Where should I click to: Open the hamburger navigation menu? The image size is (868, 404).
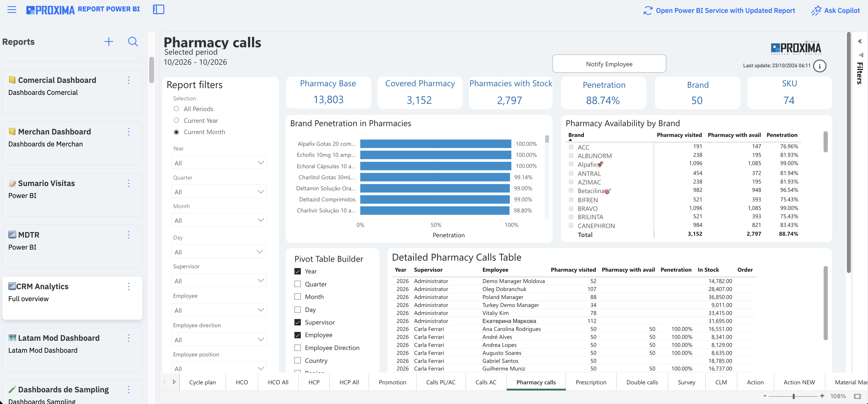pos(12,10)
